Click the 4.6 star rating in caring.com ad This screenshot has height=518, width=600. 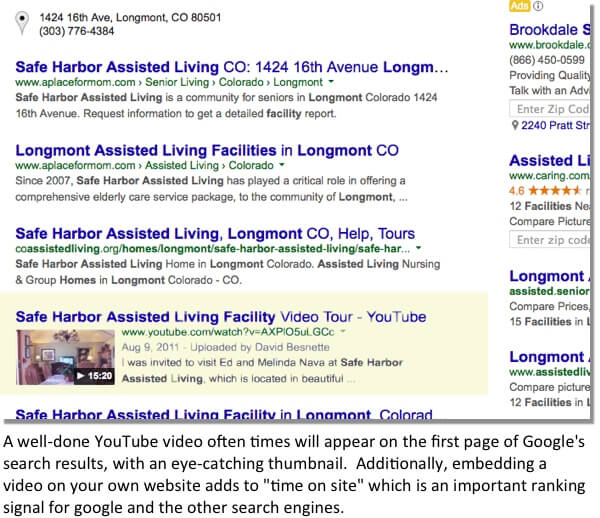pos(545,191)
